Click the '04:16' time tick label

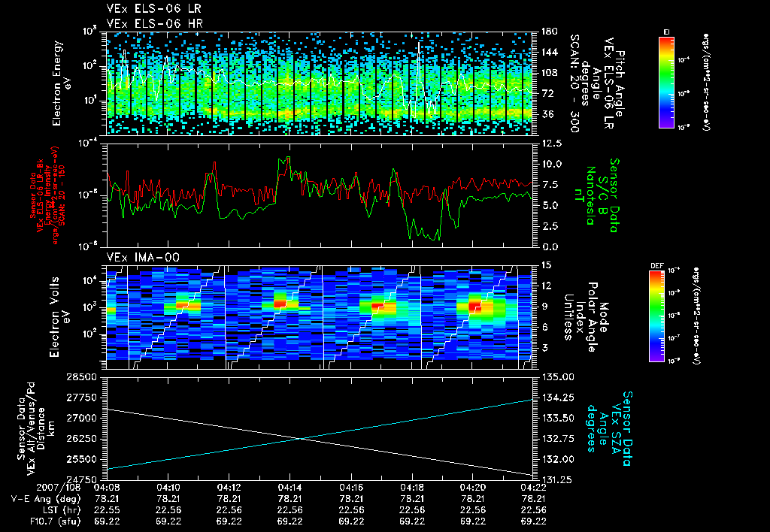click(351, 488)
